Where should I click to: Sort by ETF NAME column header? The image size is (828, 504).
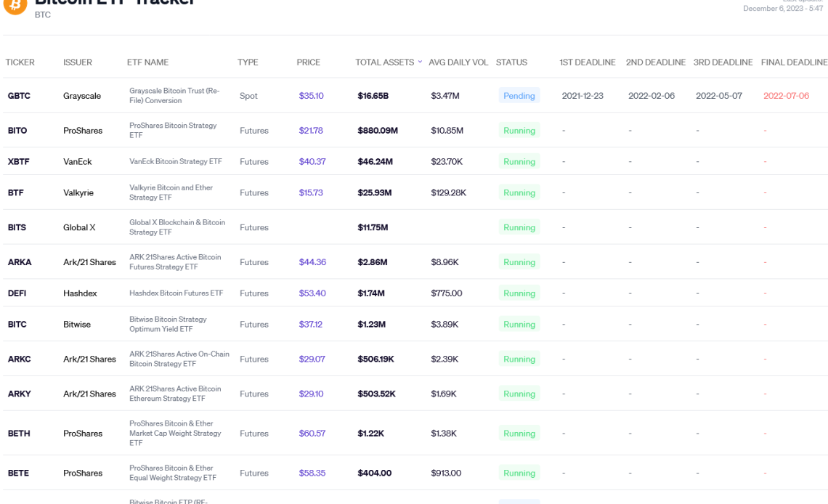[148, 62]
